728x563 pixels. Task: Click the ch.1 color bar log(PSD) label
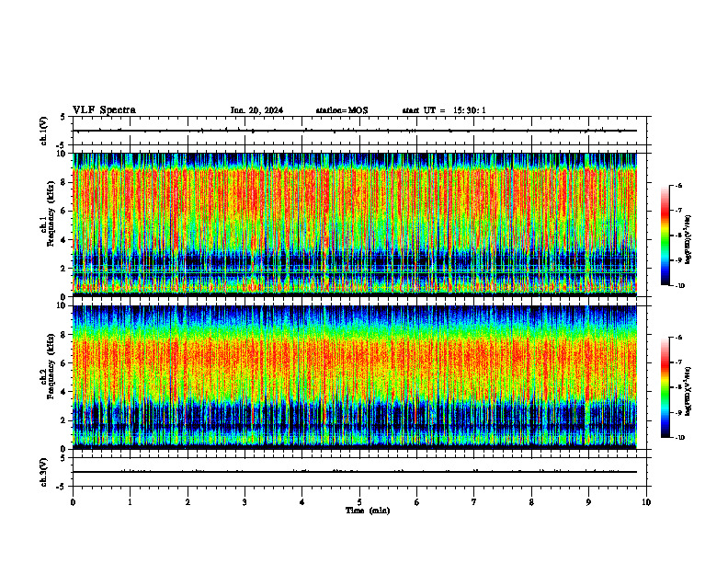[x=688, y=240]
